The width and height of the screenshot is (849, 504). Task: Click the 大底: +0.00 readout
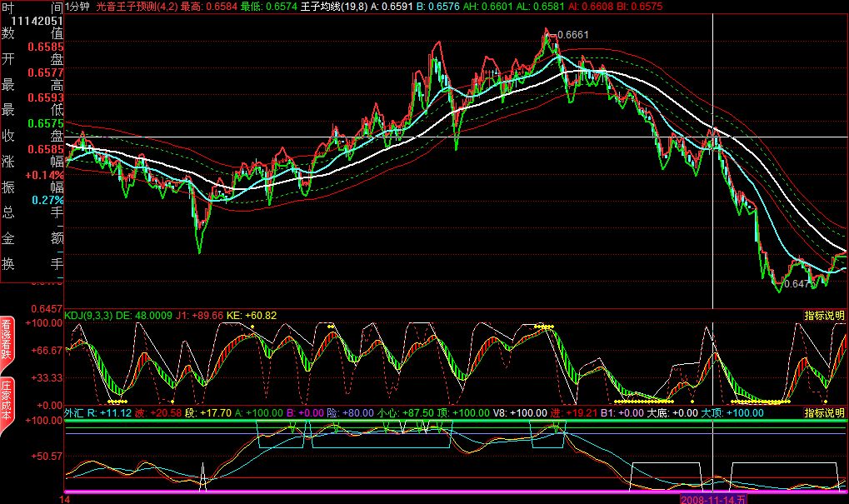click(x=672, y=413)
